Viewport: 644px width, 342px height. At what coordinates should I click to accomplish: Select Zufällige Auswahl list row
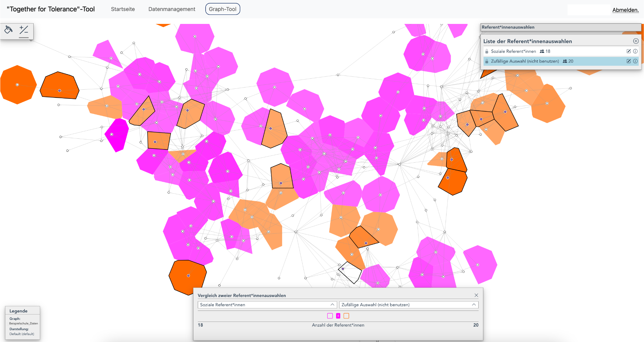pyautogui.click(x=525, y=61)
